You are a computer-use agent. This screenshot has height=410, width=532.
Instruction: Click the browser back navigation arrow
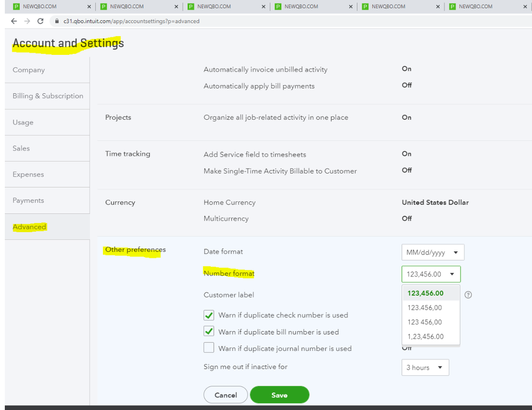click(14, 21)
